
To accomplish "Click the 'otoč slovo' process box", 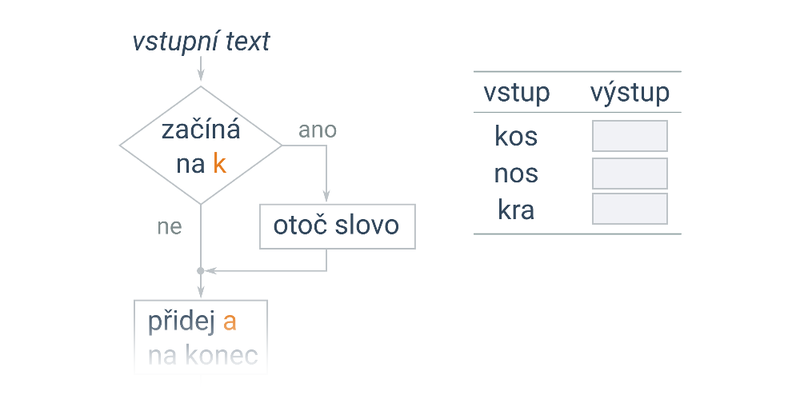I will 337,227.
